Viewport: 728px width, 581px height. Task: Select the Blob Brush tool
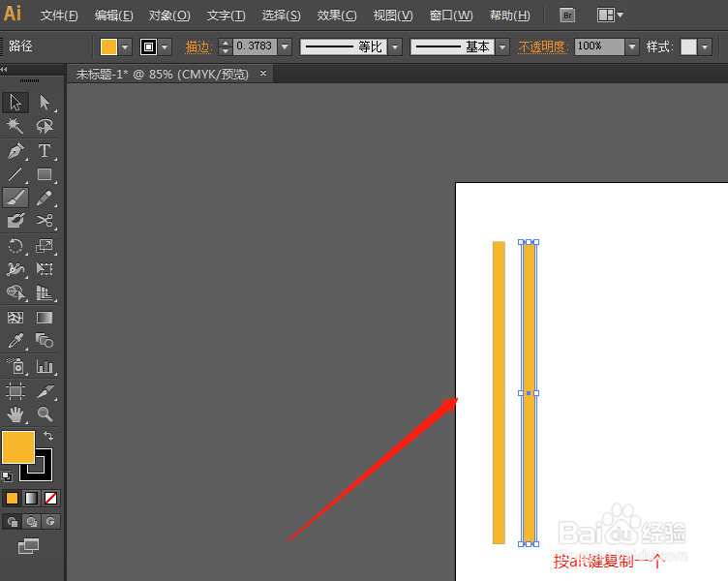pyautogui.click(x=15, y=221)
